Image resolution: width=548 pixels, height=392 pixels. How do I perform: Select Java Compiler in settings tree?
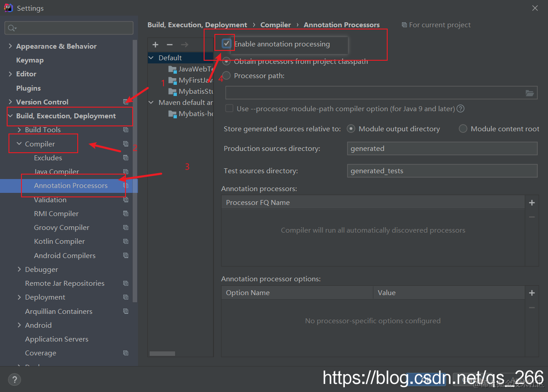point(57,171)
